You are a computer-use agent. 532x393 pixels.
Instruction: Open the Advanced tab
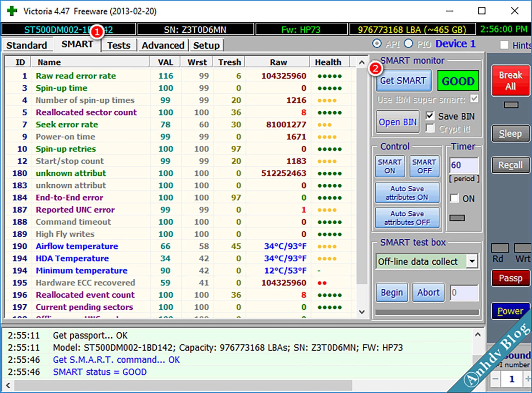[163, 45]
